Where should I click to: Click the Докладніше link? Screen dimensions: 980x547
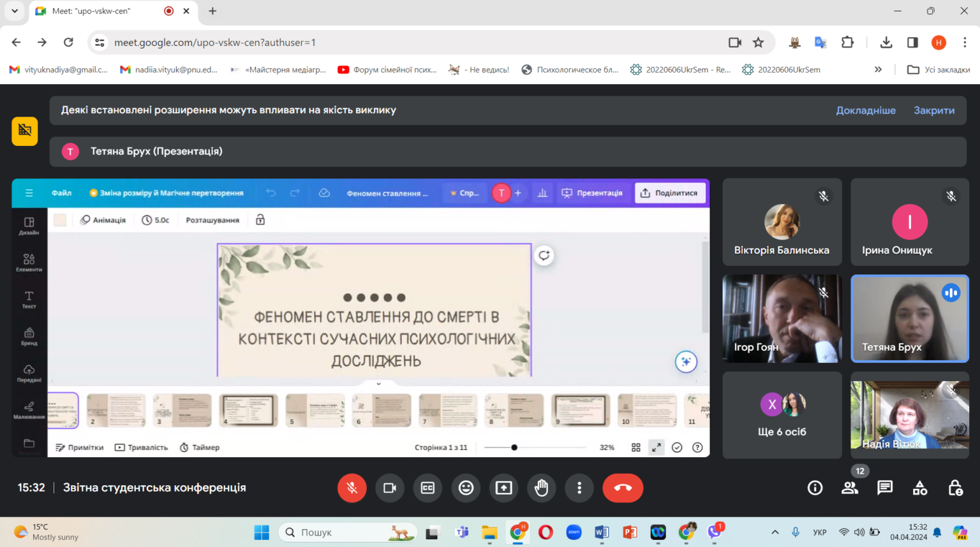pyautogui.click(x=865, y=110)
